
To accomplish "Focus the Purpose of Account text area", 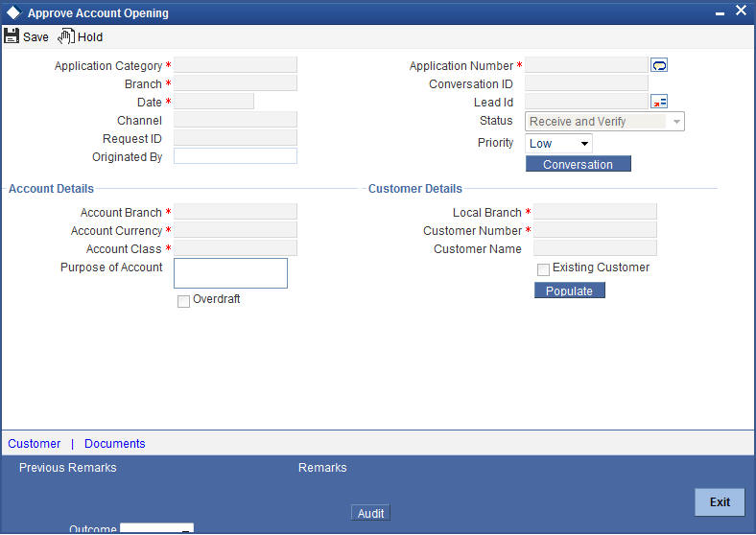I will coord(230,273).
